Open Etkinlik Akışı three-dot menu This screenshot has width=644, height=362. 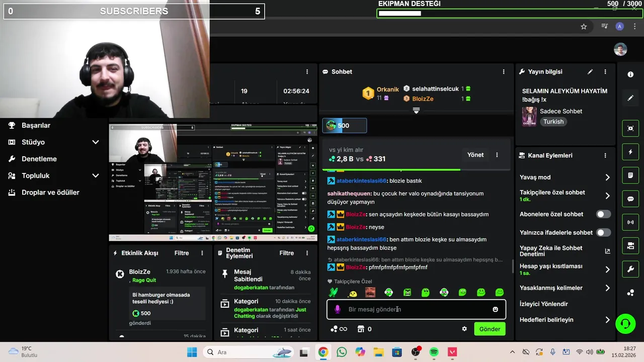(202, 253)
